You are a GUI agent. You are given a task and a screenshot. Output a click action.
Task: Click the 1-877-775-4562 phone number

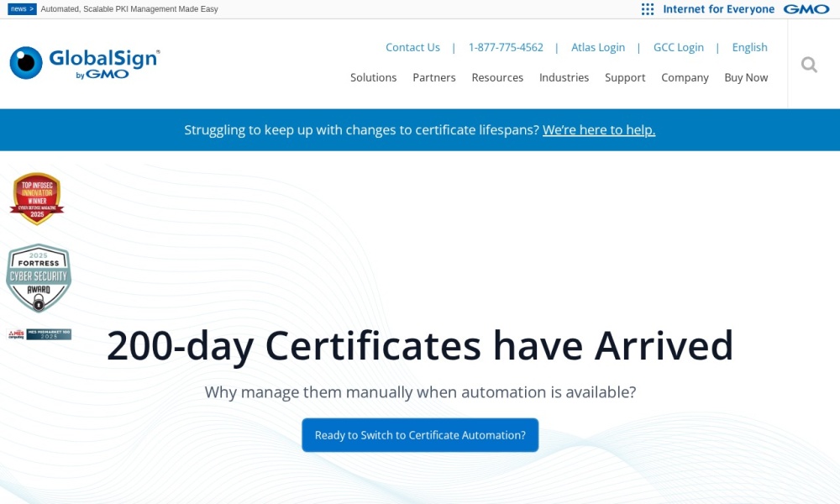506,47
